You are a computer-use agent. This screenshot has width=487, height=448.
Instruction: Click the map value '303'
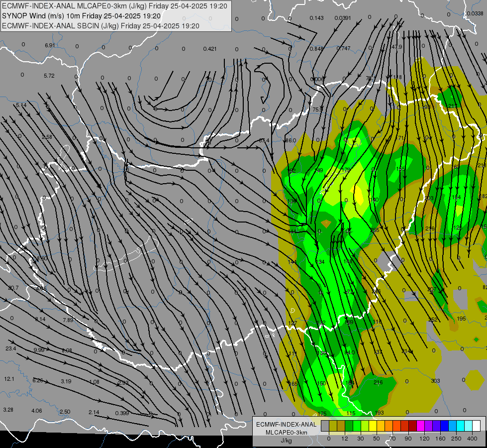(435, 381)
